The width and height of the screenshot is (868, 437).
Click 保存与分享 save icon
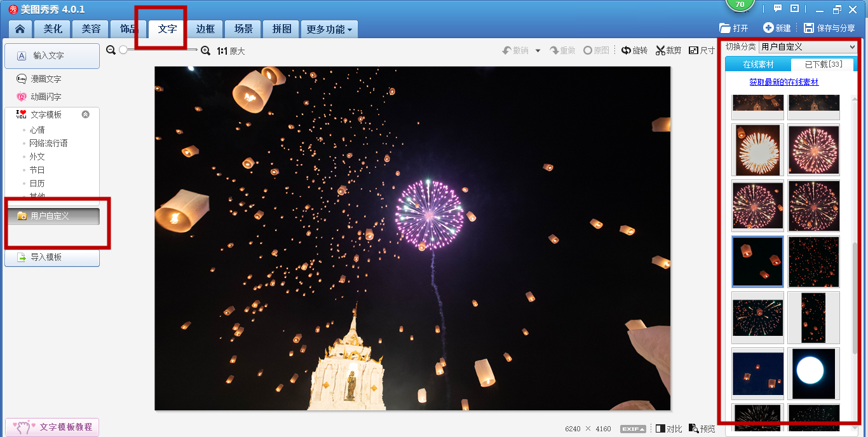pos(809,28)
